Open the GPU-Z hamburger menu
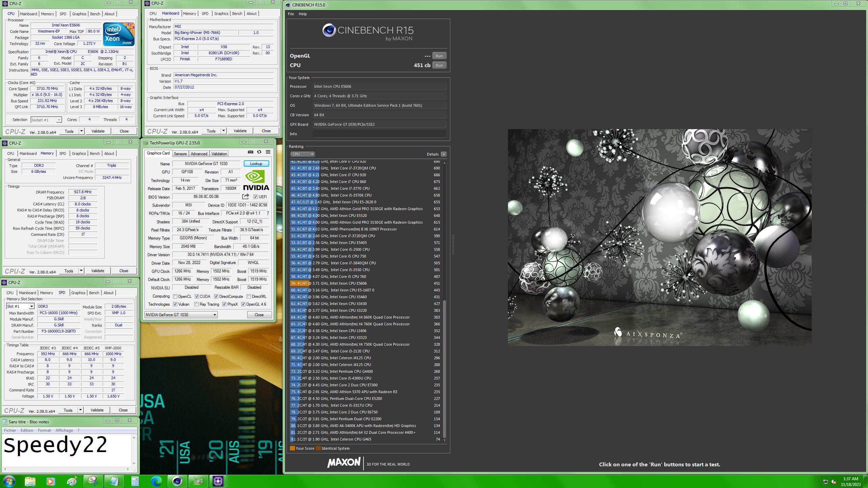This screenshot has height=488, width=868. [268, 152]
